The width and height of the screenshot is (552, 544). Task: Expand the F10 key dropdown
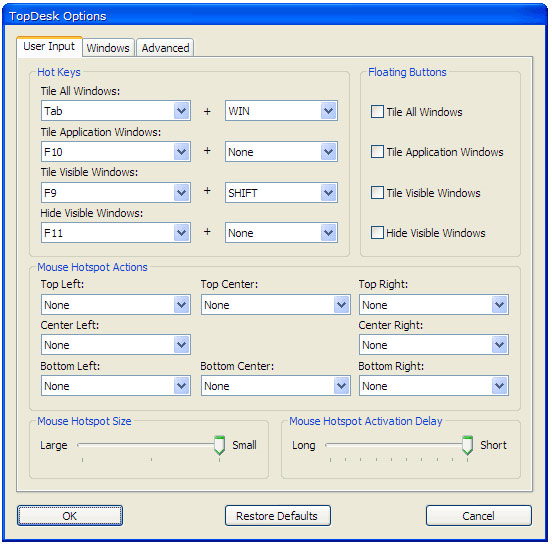point(116,152)
